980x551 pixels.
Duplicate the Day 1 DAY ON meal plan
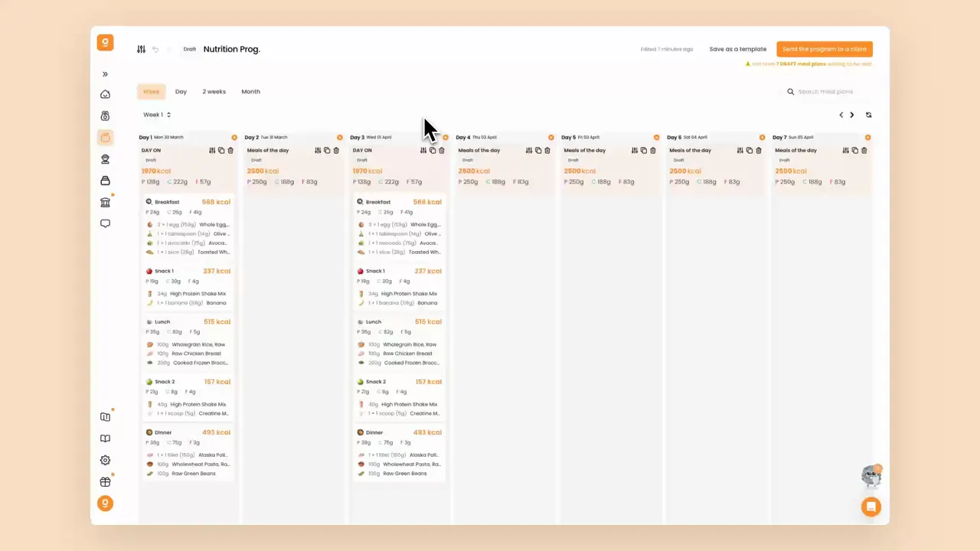(x=221, y=151)
